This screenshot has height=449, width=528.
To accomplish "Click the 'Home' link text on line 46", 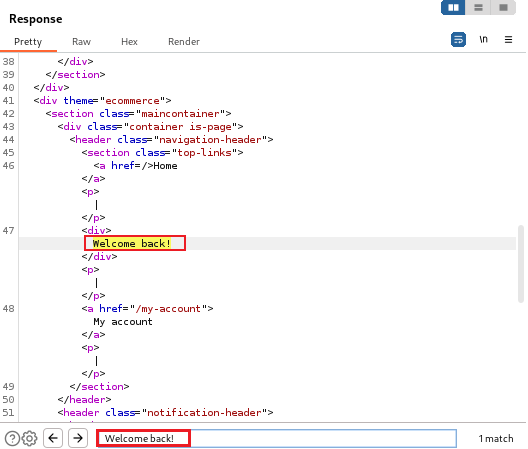I will 165,166.
